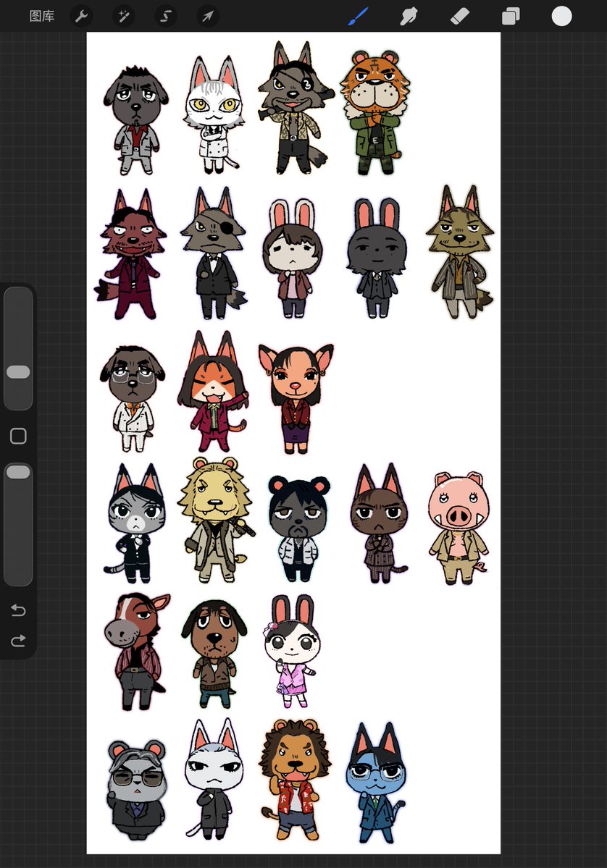Redo the last action
607x868 pixels.
tap(18, 641)
